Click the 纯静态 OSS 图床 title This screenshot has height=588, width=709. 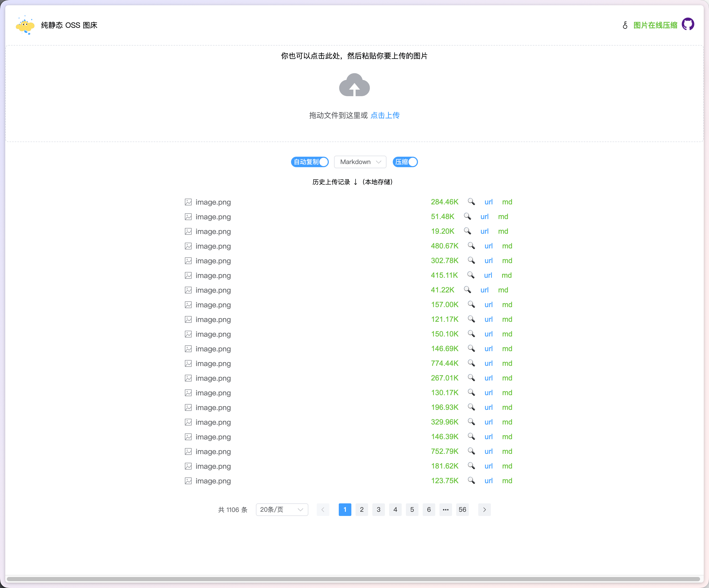tap(69, 25)
